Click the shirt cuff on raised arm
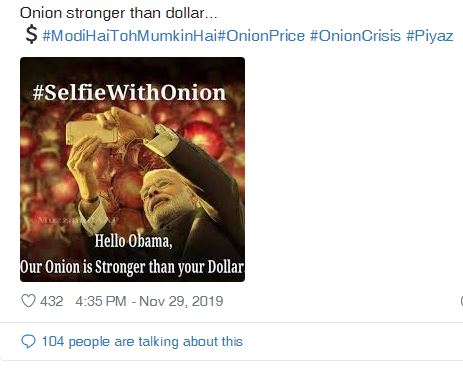The height and width of the screenshot is (371, 463). pyautogui.click(x=162, y=140)
